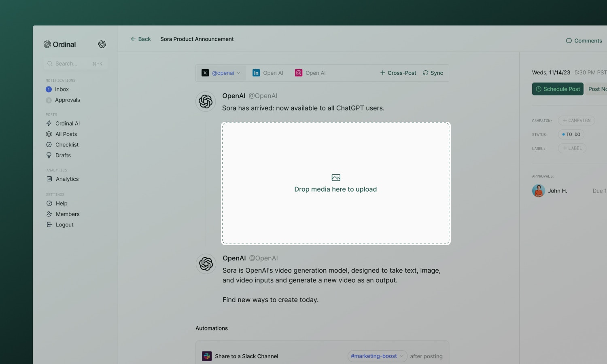Click the LinkedIn icon tab
This screenshot has height=364, width=607.
click(x=256, y=73)
